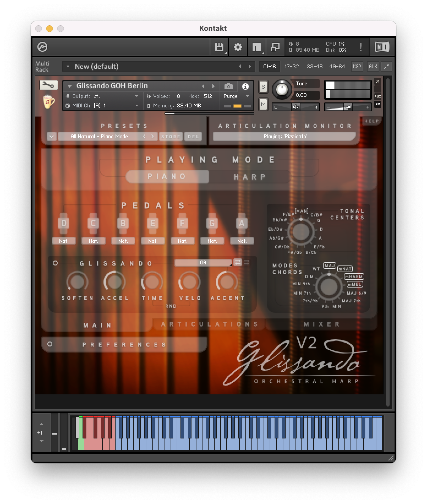The height and width of the screenshot is (504, 427).
Task: Switch to the 17-32 rack page
Action: [x=292, y=66]
